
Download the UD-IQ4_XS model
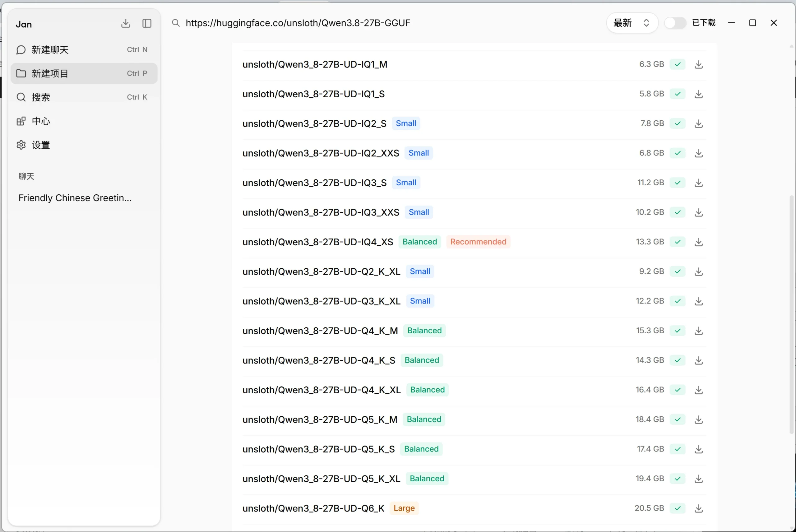tap(698, 242)
